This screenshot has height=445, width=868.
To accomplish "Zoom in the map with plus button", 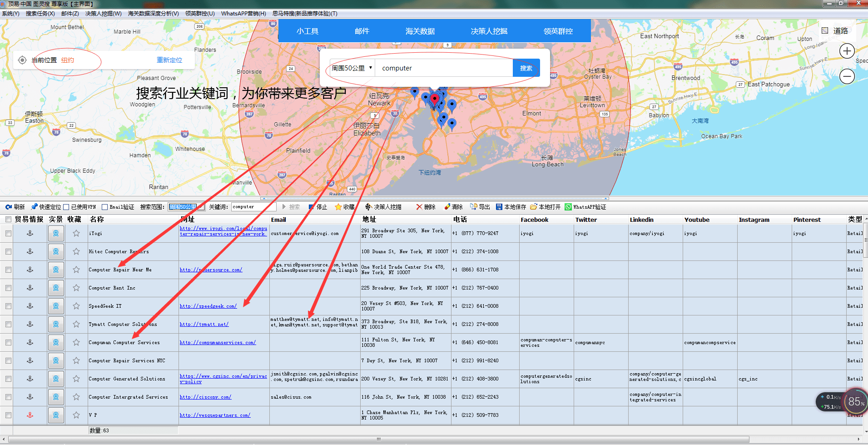I will pos(847,51).
